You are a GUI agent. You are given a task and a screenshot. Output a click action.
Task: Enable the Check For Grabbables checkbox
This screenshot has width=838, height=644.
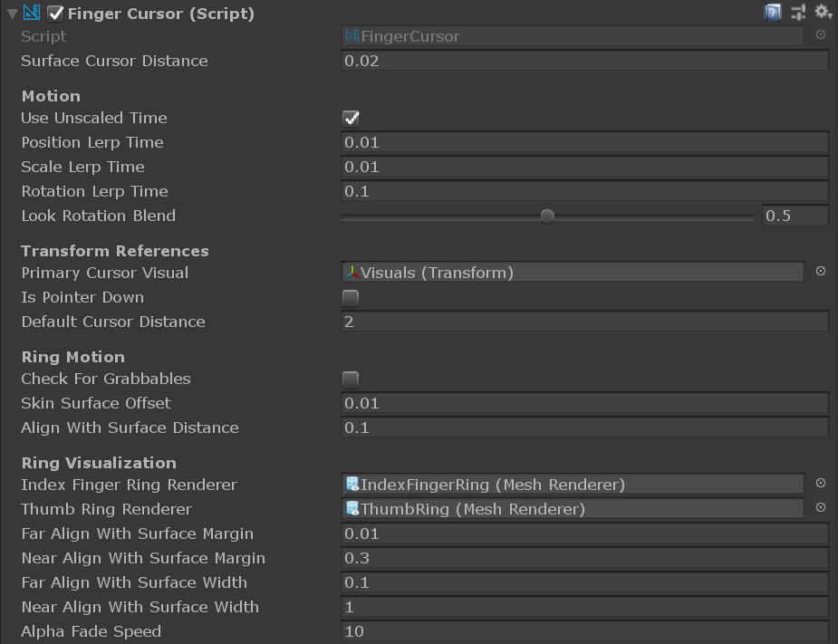point(349,380)
